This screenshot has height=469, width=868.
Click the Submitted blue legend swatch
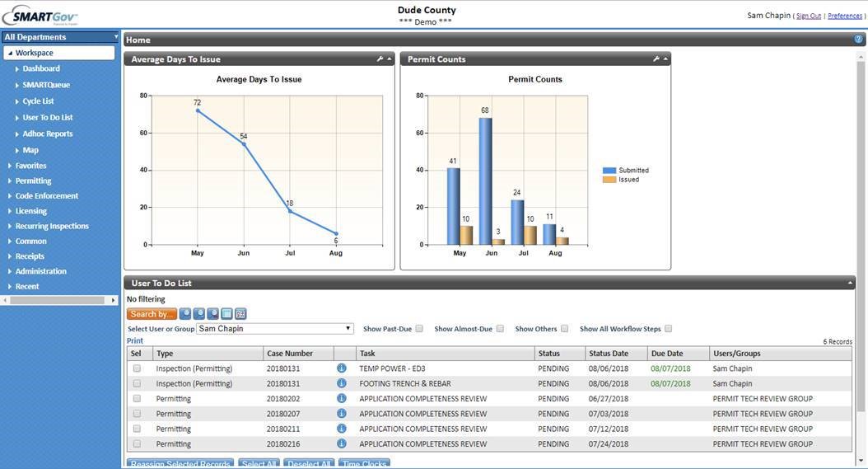click(609, 171)
